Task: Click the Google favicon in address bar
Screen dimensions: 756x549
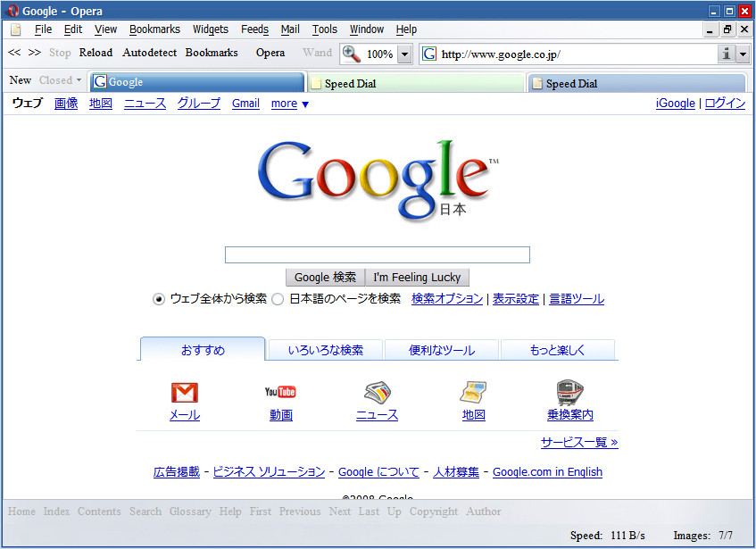Action: point(429,54)
